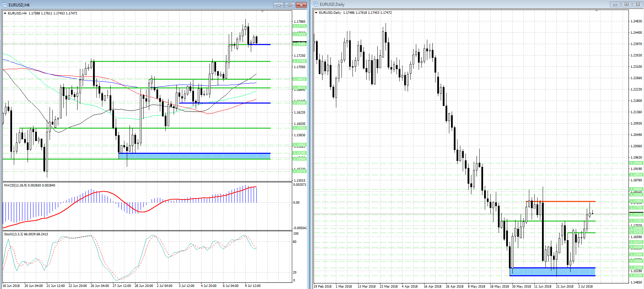Maximize the EURUSD,Daily chart window
The width and height of the screenshot is (644, 289).
tap(626, 4)
